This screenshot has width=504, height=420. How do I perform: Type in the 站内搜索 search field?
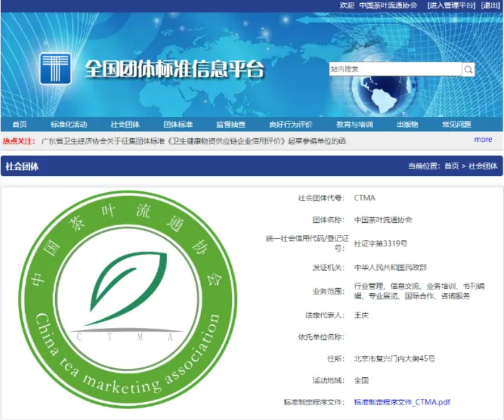[x=394, y=69]
